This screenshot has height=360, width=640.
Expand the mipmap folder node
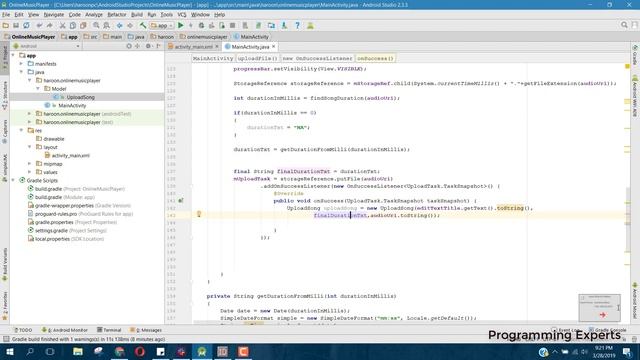point(29,164)
